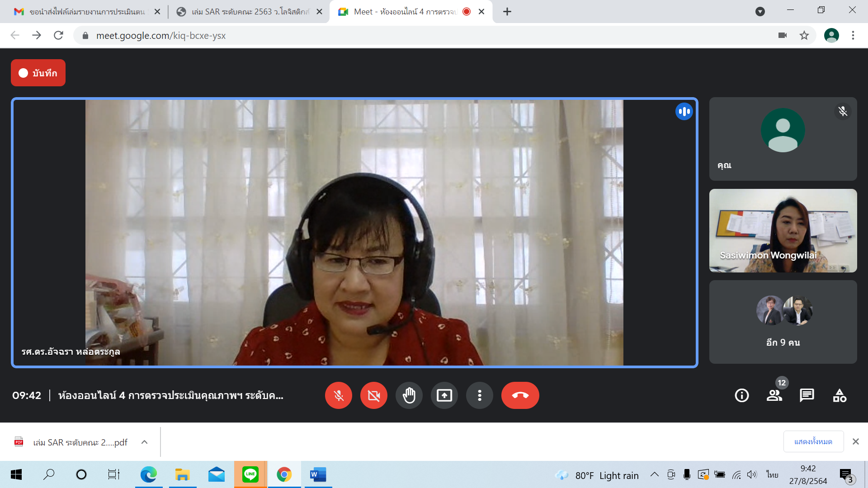The width and height of the screenshot is (868, 488).
Task: Open the in-call chat panel
Action: pyautogui.click(x=807, y=395)
